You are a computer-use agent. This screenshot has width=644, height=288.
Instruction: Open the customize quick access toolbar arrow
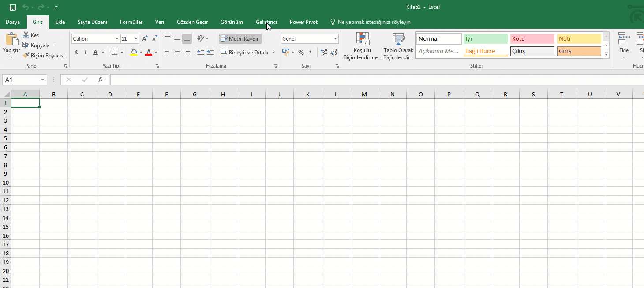56,8
